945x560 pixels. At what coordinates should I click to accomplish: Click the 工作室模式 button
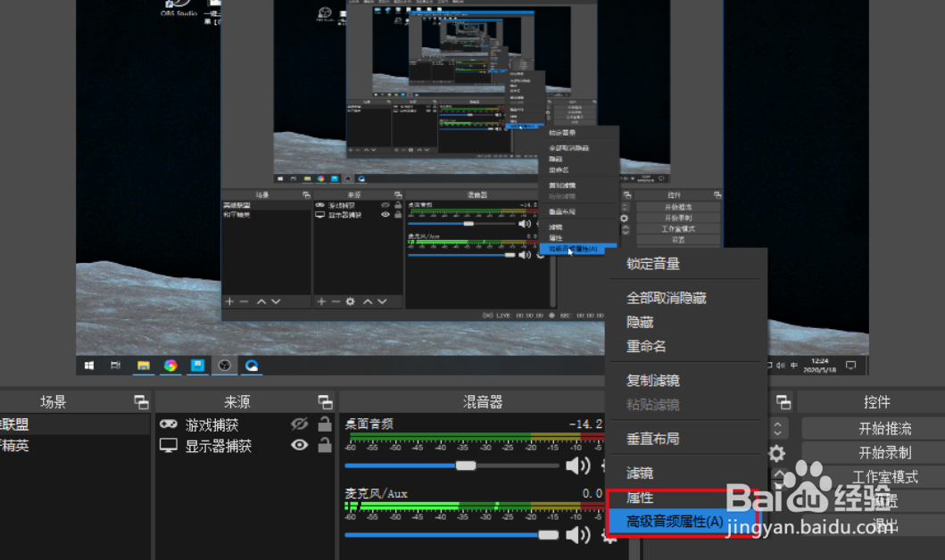[873, 477]
